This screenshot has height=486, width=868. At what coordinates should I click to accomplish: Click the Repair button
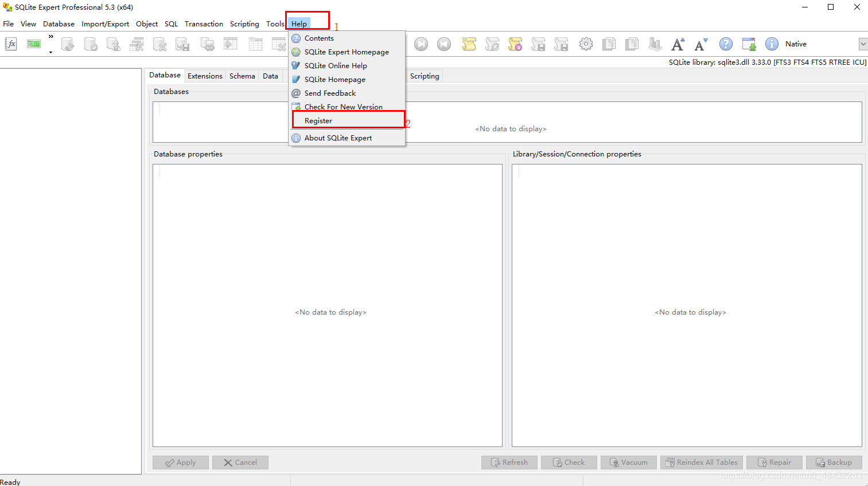coord(774,463)
